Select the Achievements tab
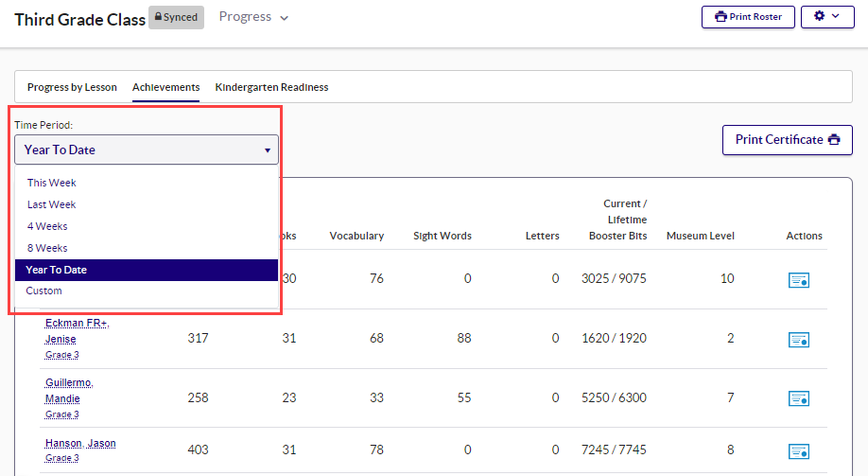Screen dimensions: 868x476 tap(165, 87)
